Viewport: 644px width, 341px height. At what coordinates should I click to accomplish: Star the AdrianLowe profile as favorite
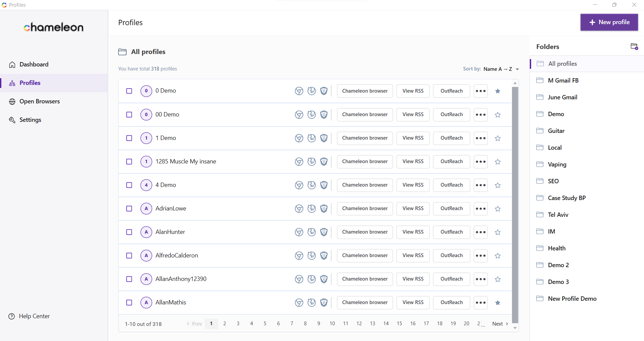coord(498,208)
